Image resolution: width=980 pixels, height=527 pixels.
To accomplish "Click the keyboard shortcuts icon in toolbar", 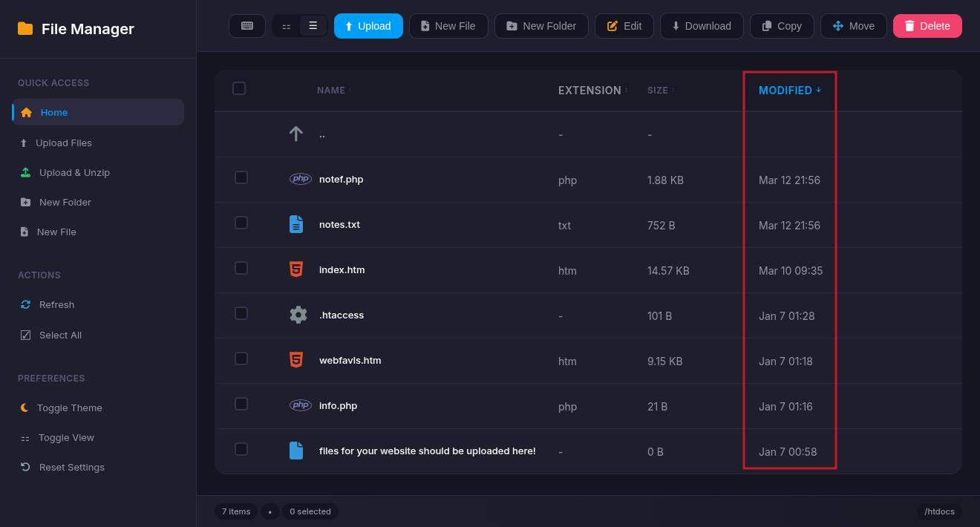I will click(247, 26).
